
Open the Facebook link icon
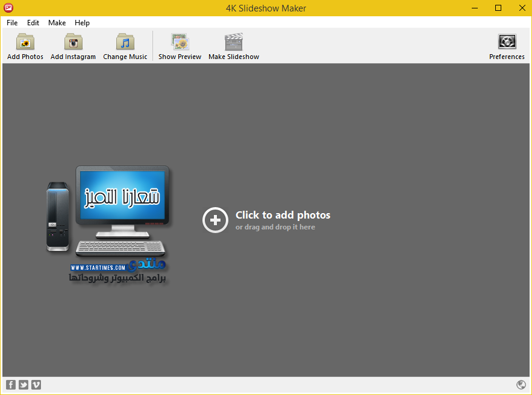pos(11,385)
